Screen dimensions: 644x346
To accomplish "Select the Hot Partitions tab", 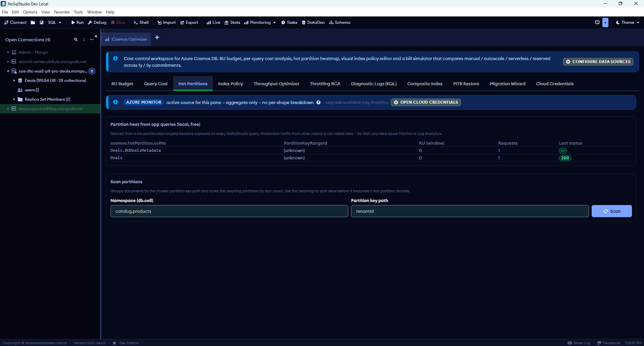I will pos(193,84).
